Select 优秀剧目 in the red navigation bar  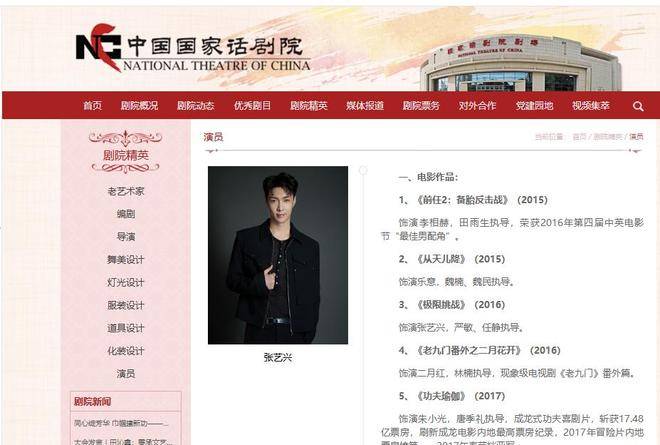tap(253, 106)
